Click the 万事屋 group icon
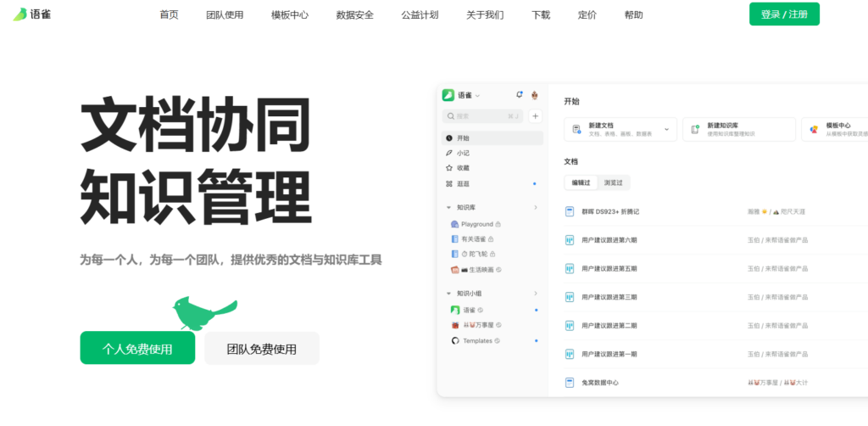Image resolution: width=868 pixels, height=426 pixels. point(455,325)
